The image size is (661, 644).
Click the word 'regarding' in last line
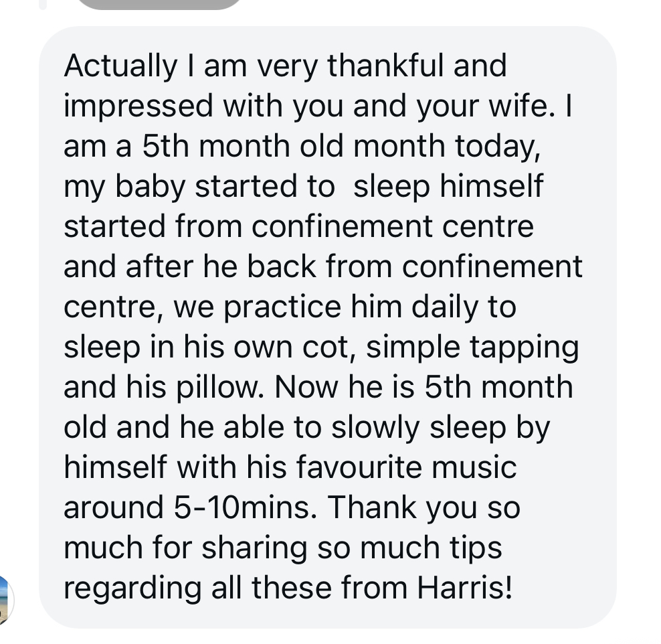132,589
